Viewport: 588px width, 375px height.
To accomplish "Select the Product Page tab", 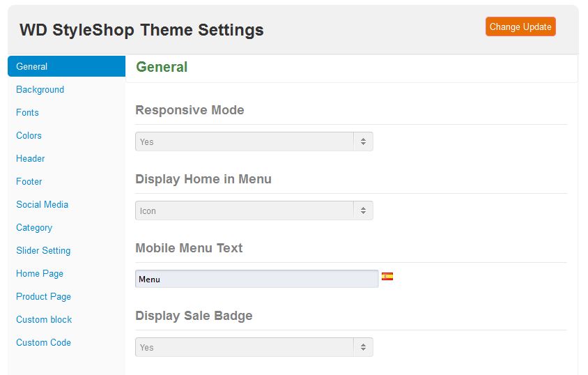I will (x=44, y=297).
